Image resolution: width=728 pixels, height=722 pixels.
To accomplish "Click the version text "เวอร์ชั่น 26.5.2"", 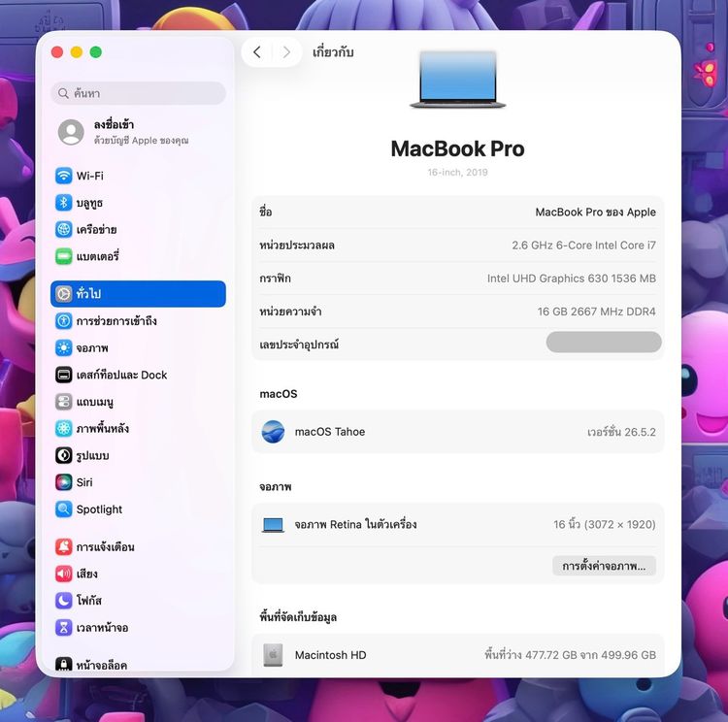I will tap(621, 432).
